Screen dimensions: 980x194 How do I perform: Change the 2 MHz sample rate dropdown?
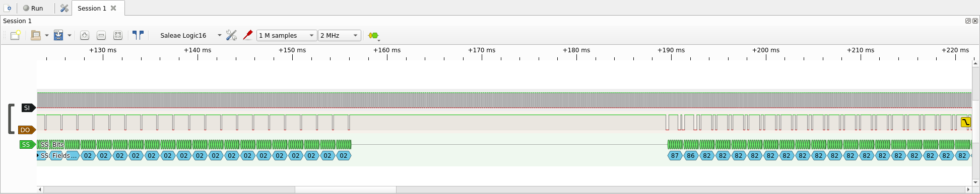pos(340,35)
